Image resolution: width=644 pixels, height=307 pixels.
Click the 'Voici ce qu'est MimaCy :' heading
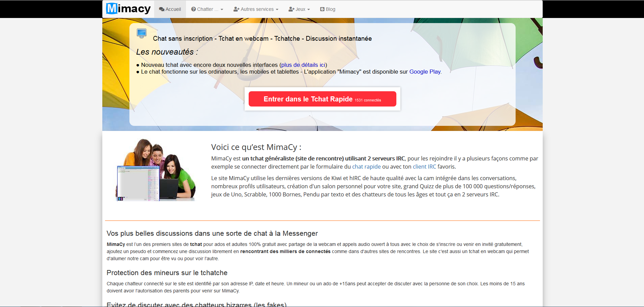256,147
